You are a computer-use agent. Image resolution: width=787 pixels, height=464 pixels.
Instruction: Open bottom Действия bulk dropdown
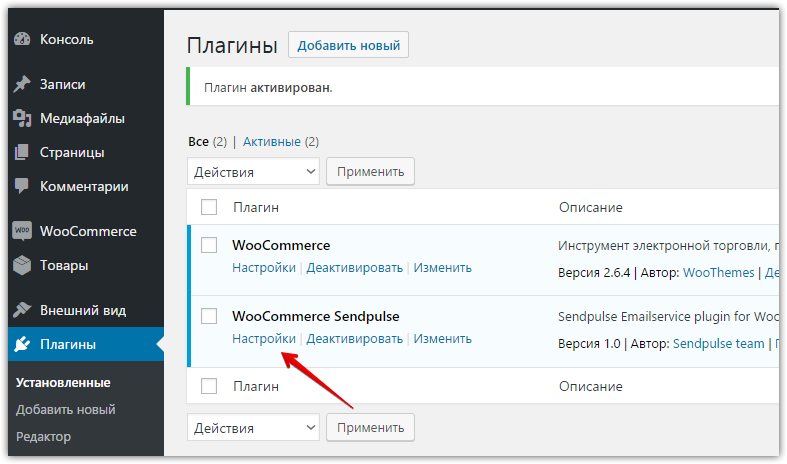253,428
